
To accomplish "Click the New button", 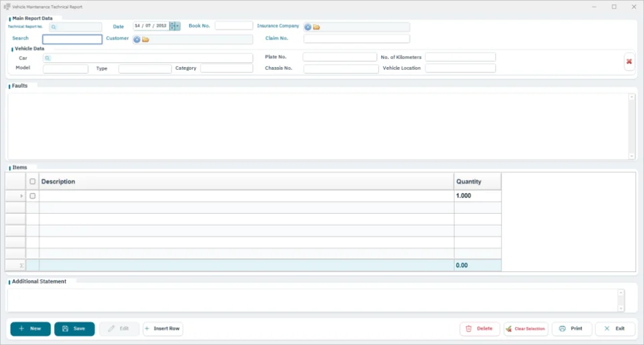I will (30, 329).
